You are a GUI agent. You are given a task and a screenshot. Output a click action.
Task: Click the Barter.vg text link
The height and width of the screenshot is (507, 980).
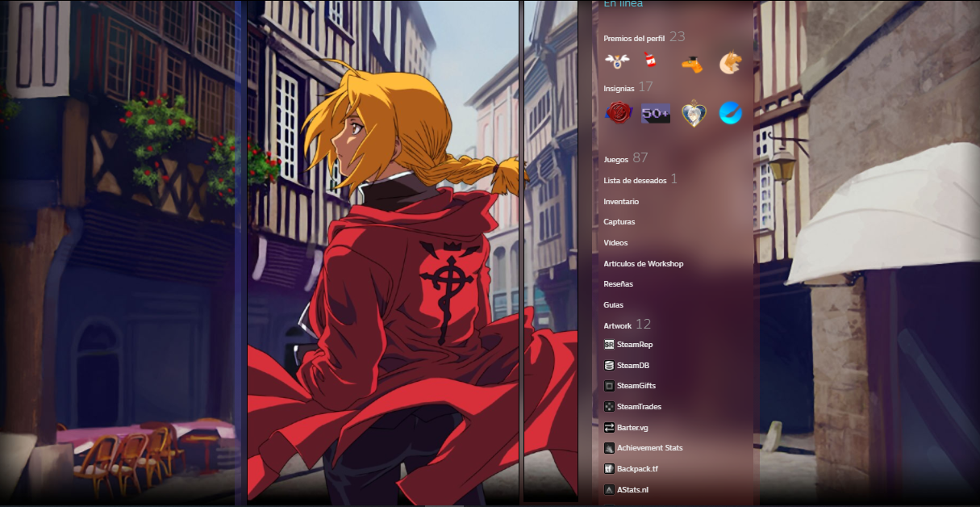tap(632, 427)
